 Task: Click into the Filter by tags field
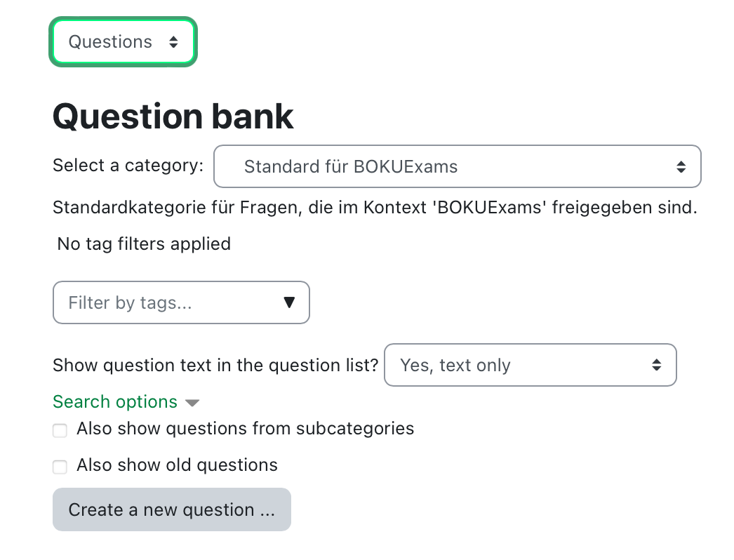(x=181, y=302)
